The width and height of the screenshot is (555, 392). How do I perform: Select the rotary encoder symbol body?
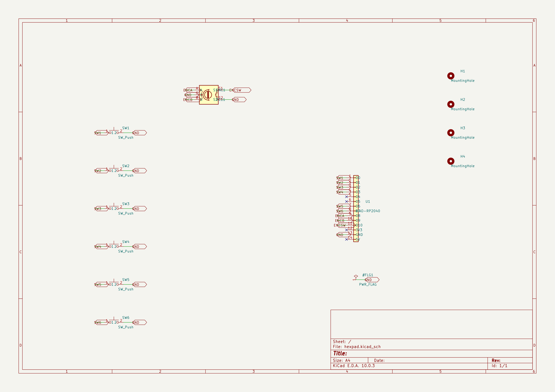click(x=209, y=95)
